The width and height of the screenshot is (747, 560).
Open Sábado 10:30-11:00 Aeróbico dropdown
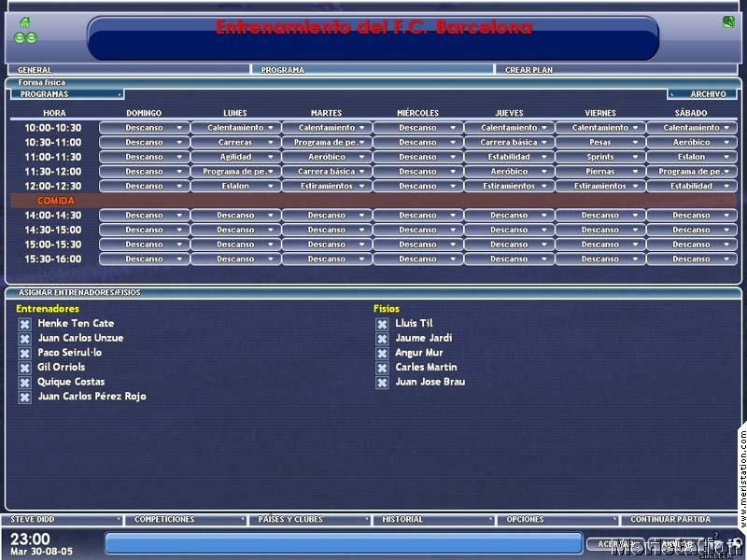(692, 143)
